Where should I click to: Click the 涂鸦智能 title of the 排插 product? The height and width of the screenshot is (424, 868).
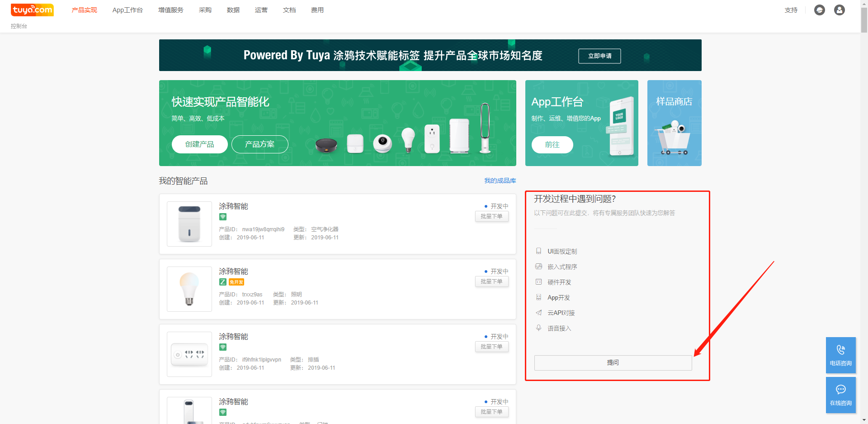(234, 337)
